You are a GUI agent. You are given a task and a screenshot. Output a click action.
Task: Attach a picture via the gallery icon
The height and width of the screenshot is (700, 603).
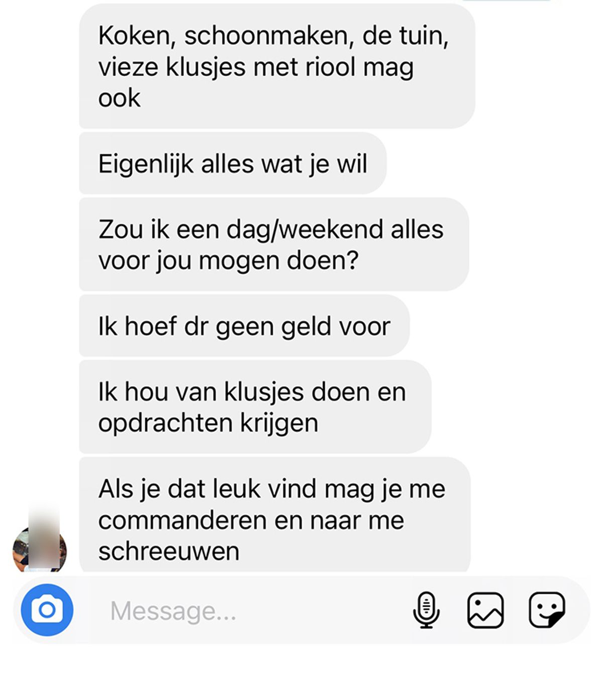click(x=485, y=610)
